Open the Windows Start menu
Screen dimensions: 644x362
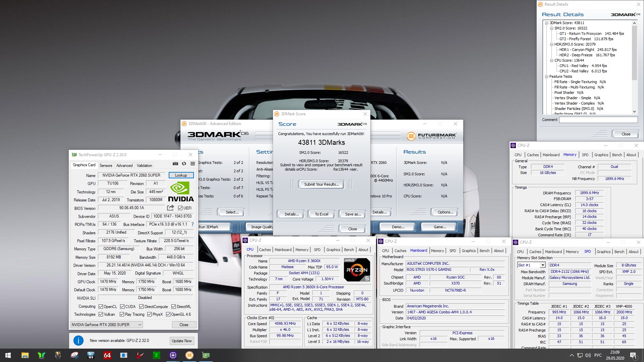(8, 355)
